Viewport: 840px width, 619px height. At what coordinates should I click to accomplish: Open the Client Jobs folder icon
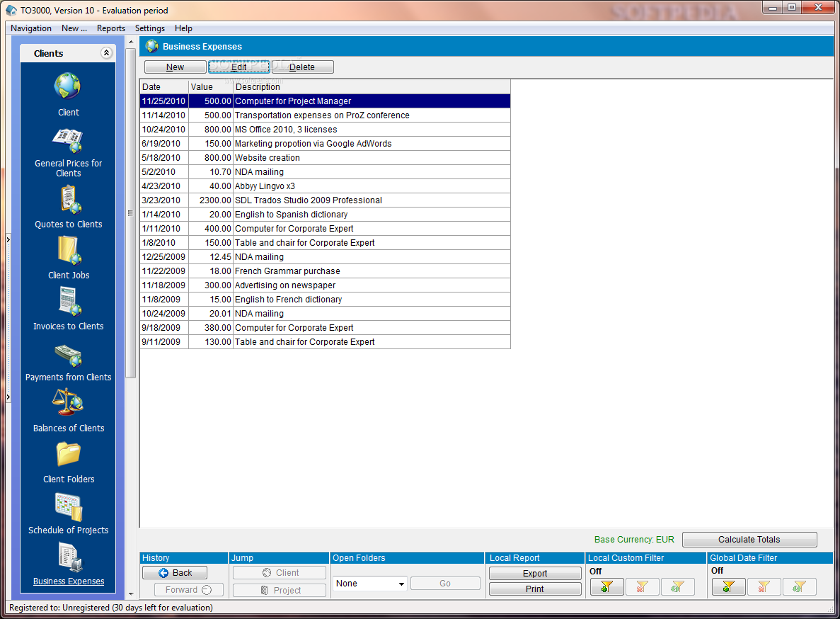(69, 250)
